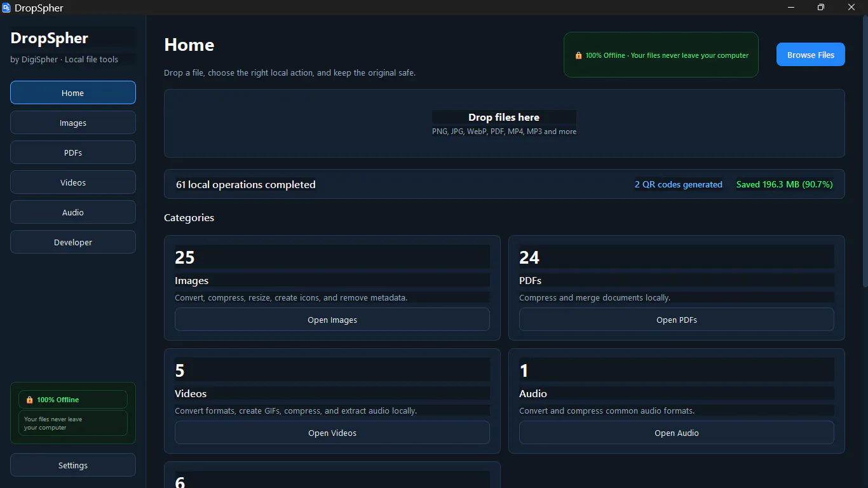
Task: Click the Open PDFs button
Action: pyautogui.click(x=677, y=320)
